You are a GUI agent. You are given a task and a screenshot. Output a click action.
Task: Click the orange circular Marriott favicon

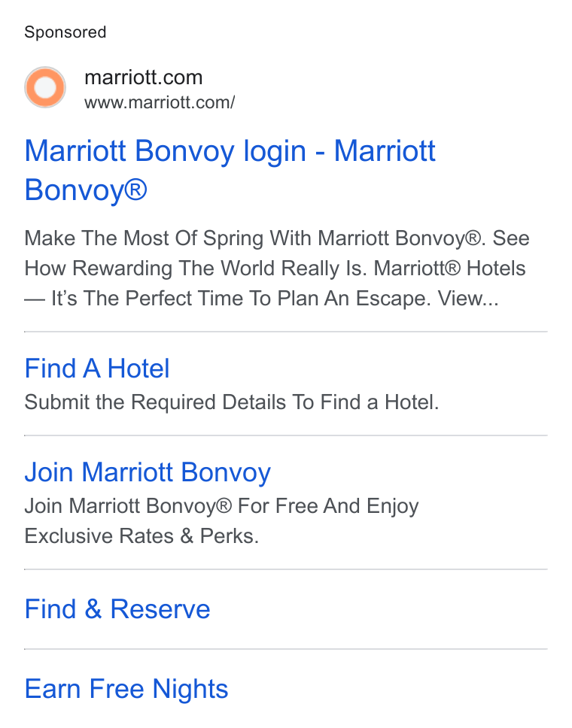(45, 87)
